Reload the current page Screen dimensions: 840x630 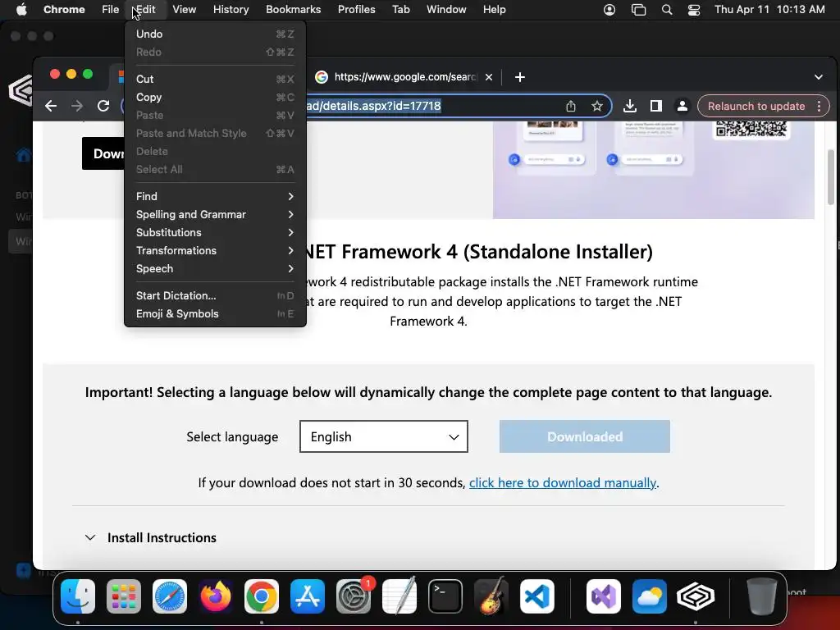[x=103, y=106]
